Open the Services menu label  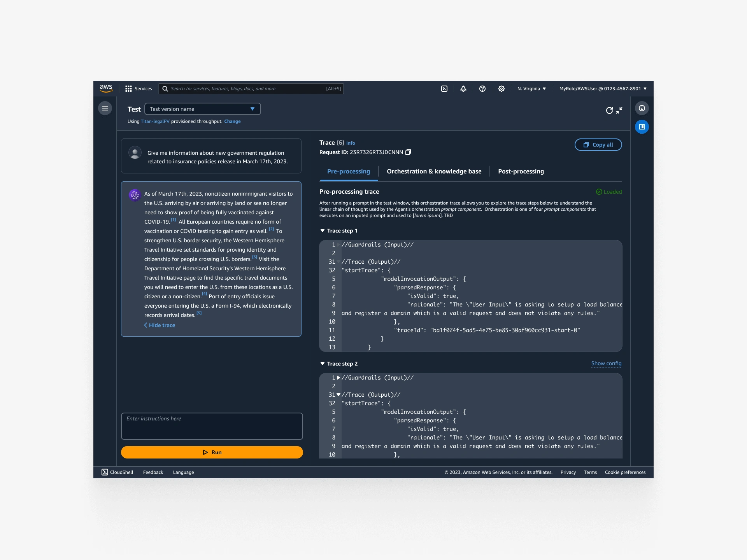143,89
